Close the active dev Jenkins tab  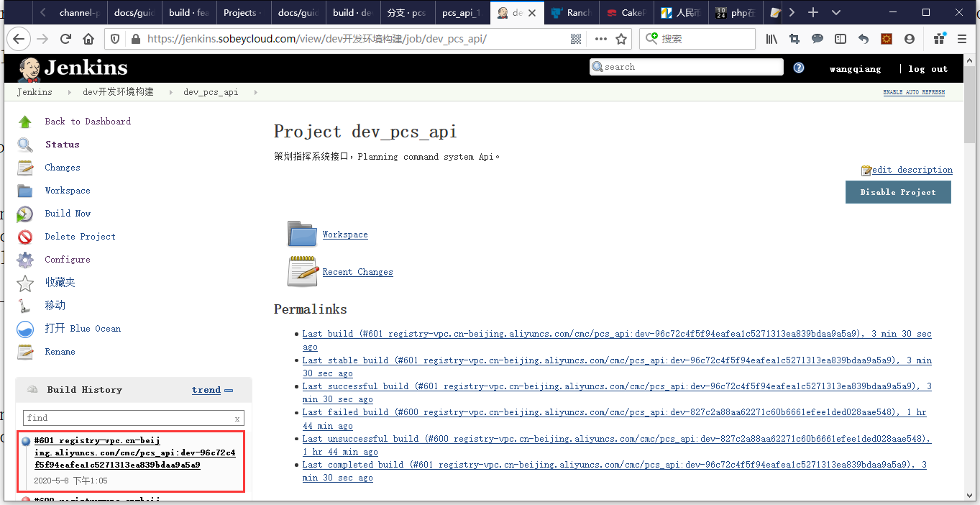click(533, 12)
